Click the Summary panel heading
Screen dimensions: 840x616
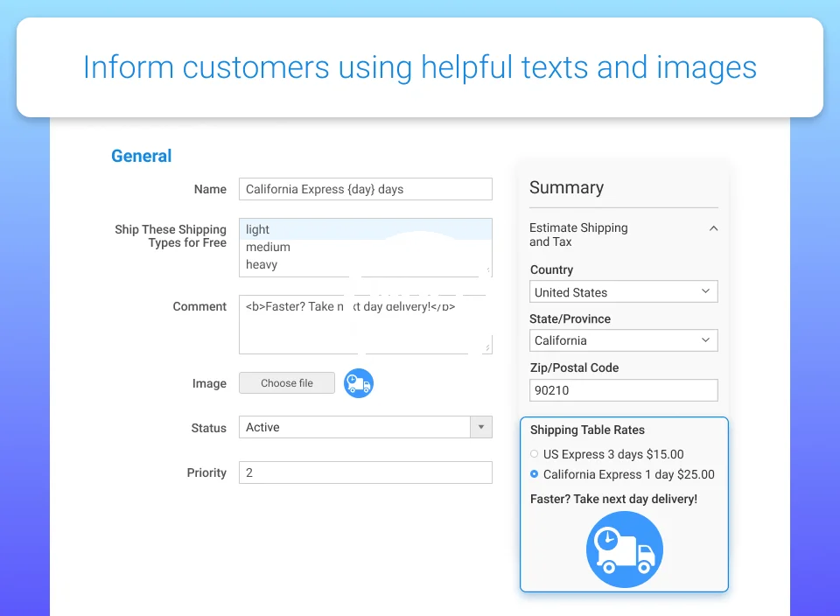pyautogui.click(x=566, y=187)
